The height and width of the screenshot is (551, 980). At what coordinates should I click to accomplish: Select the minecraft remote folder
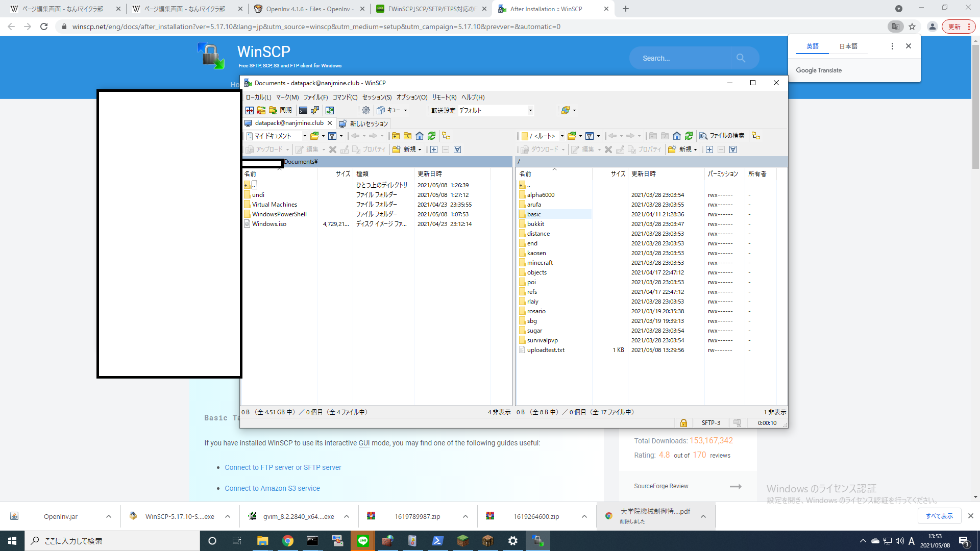point(540,263)
